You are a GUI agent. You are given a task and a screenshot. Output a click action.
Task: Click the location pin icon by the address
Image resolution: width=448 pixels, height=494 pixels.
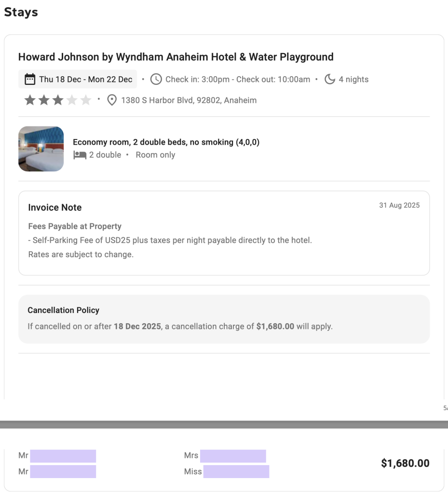pos(112,100)
